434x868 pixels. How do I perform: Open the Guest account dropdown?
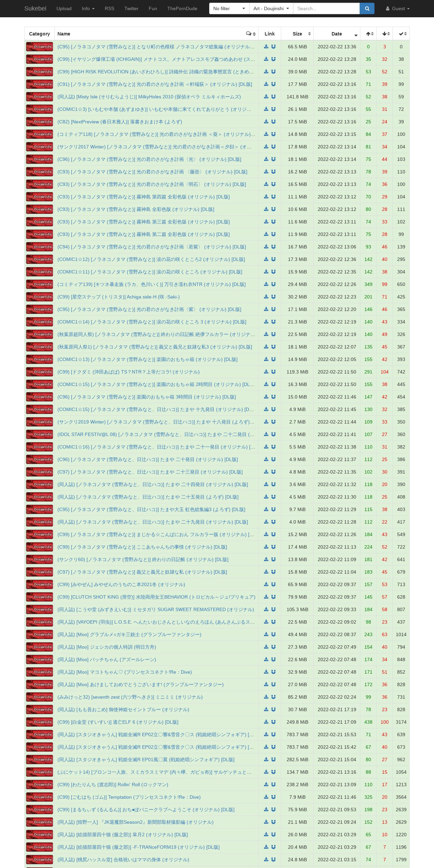pos(398,8)
